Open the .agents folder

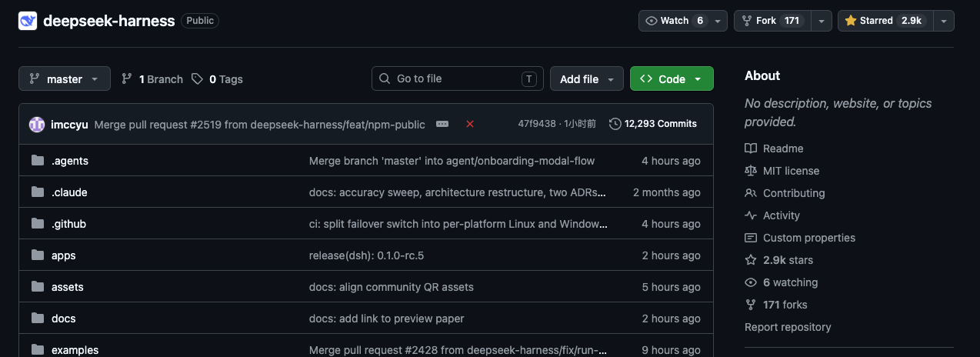pyautogui.click(x=70, y=161)
